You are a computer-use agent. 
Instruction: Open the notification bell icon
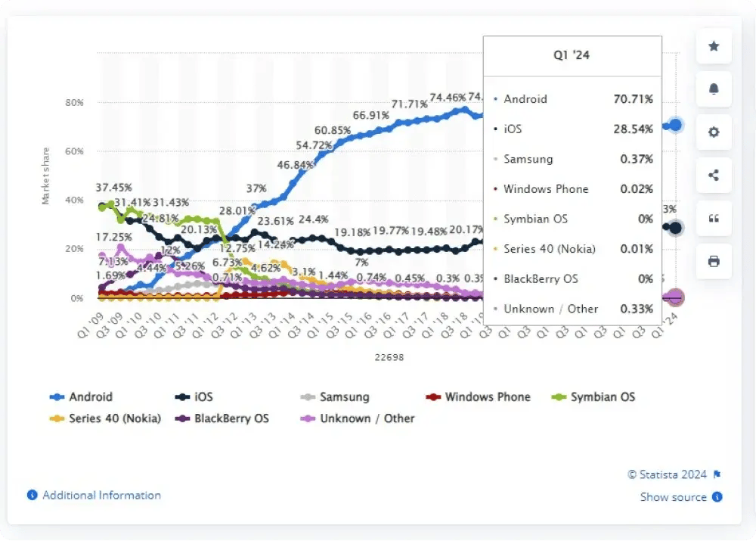714,89
